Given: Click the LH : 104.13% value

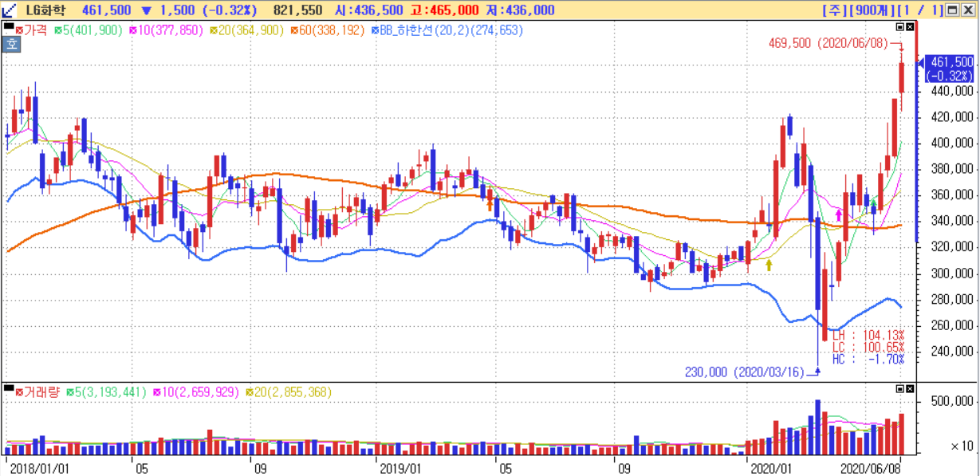Looking at the screenshot, I should (x=868, y=335).
